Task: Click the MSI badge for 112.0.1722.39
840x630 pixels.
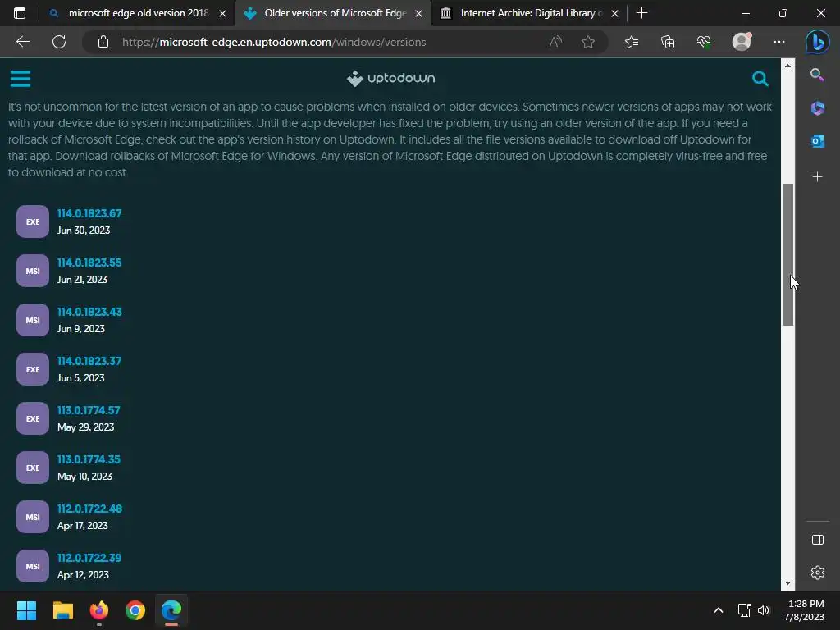Action: point(33,566)
